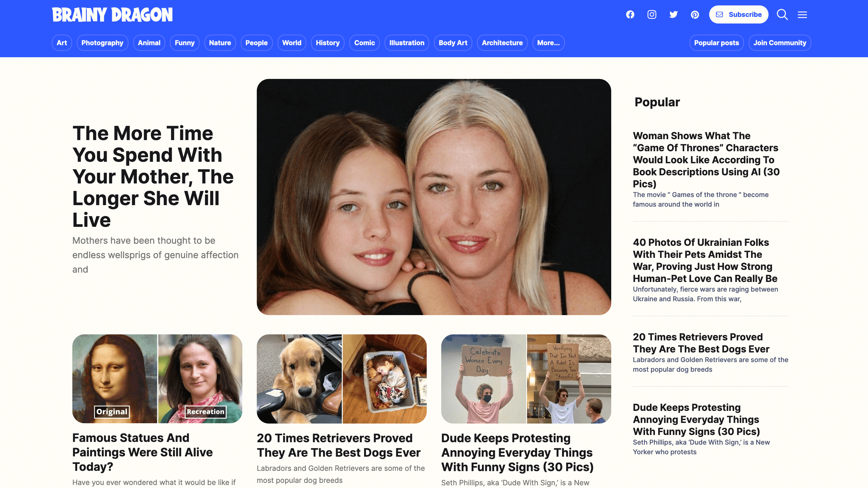Open the Facebook icon in header
This screenshot has height=488, width=868.
630,14
